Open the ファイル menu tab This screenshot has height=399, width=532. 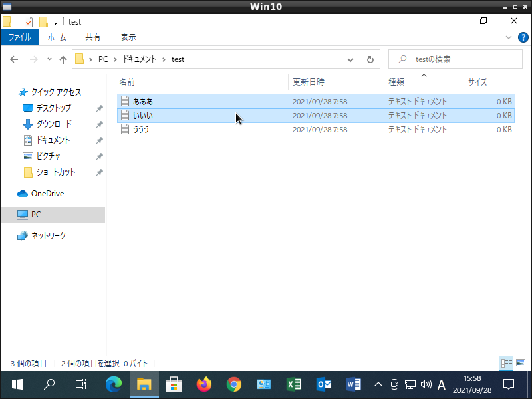point(19,37)
